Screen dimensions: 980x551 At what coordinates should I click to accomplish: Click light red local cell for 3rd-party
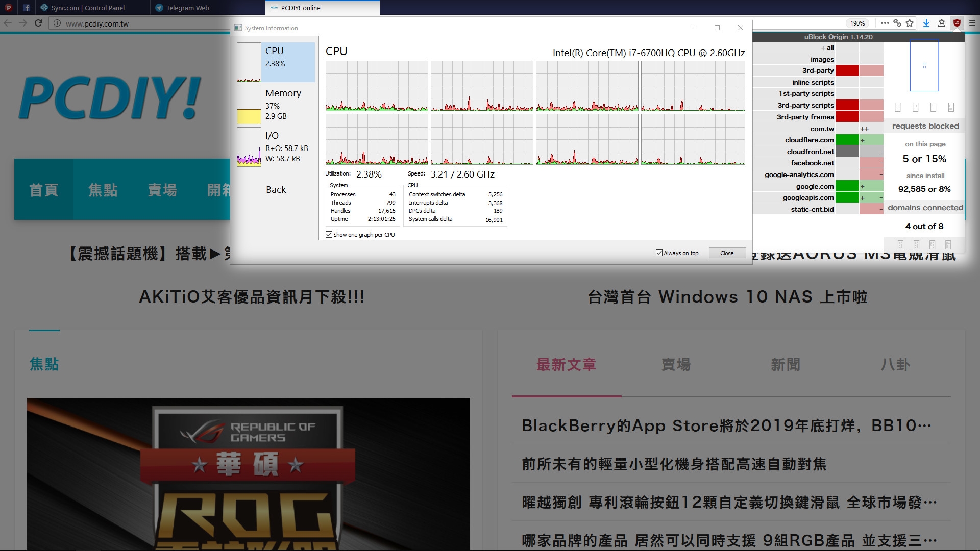[x=871, y=70]
